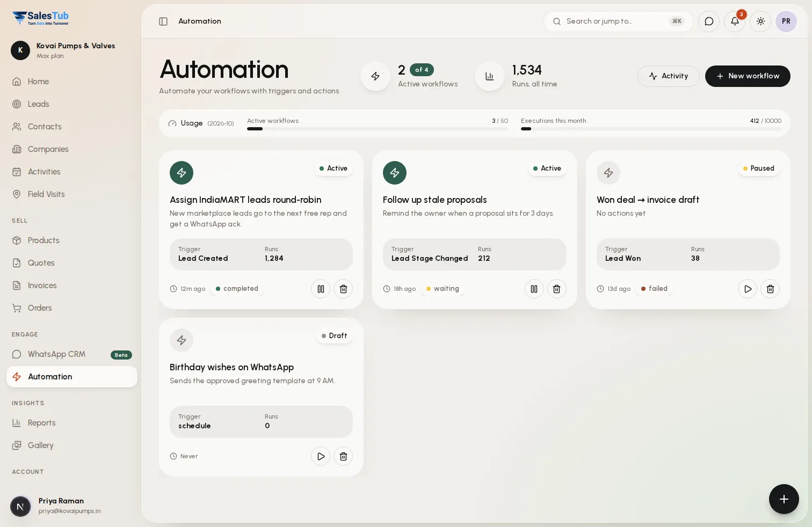812x527 pixels.
Task: Click the '1,284' runs value
Action: 274,258
